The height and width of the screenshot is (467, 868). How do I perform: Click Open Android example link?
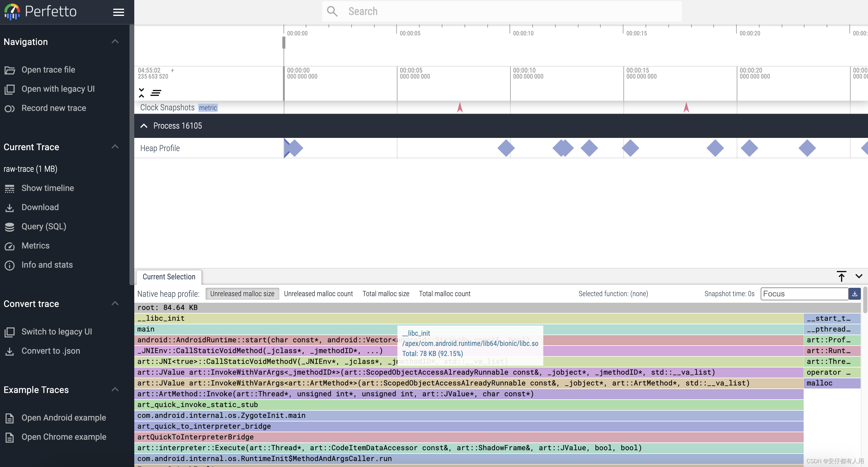pos(64,418)
